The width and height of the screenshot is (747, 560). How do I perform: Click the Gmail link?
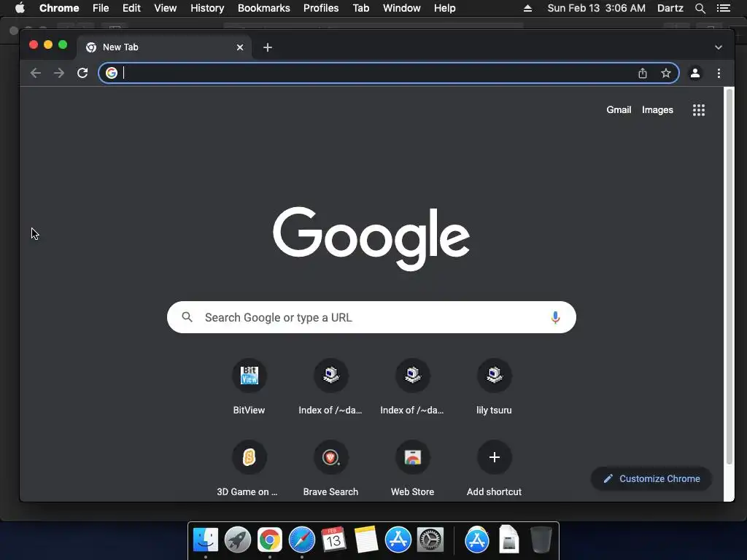[619, 109]
